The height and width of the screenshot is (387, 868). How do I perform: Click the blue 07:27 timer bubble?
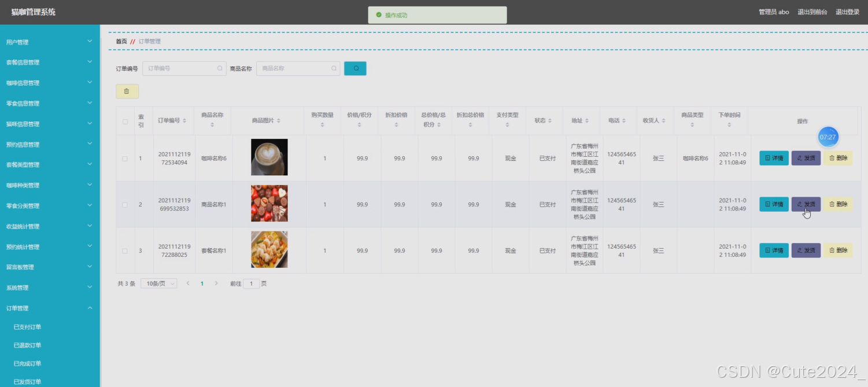pyautogui.click(x=828, y=137)
